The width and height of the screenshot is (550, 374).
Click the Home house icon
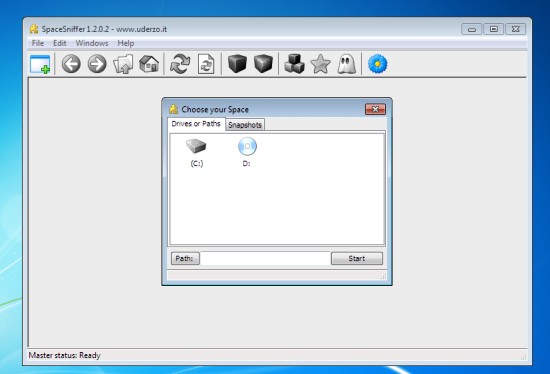pyautogui.click(x=149, y=64)
